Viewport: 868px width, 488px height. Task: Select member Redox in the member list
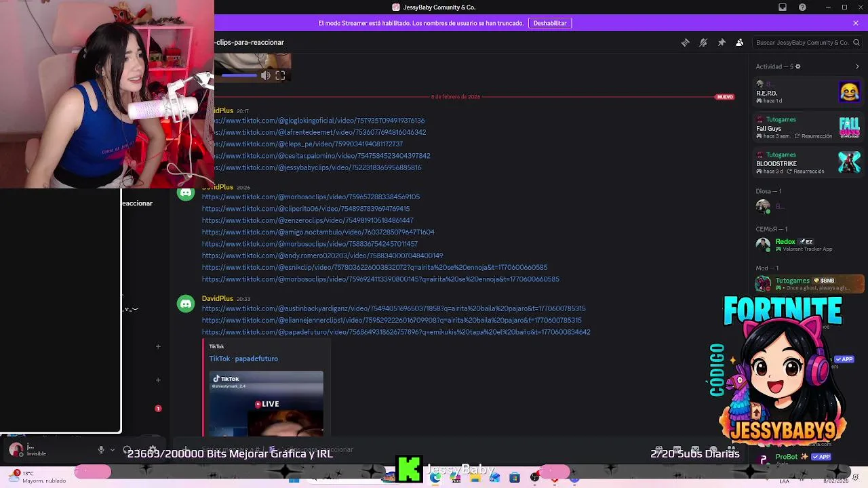808,245
